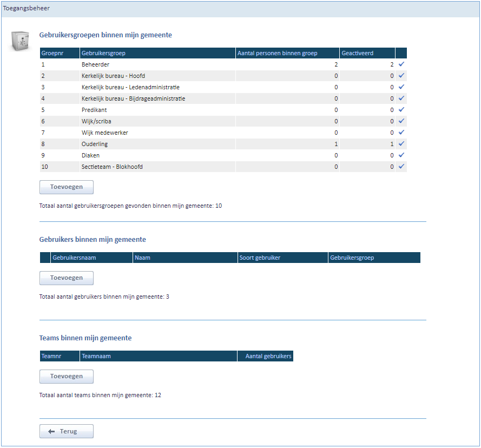This screenshot has width=481, height=448.
Task: Click text Totaal aantal gebruikersgroepen gevonden
Action: [x=130, y=206]
